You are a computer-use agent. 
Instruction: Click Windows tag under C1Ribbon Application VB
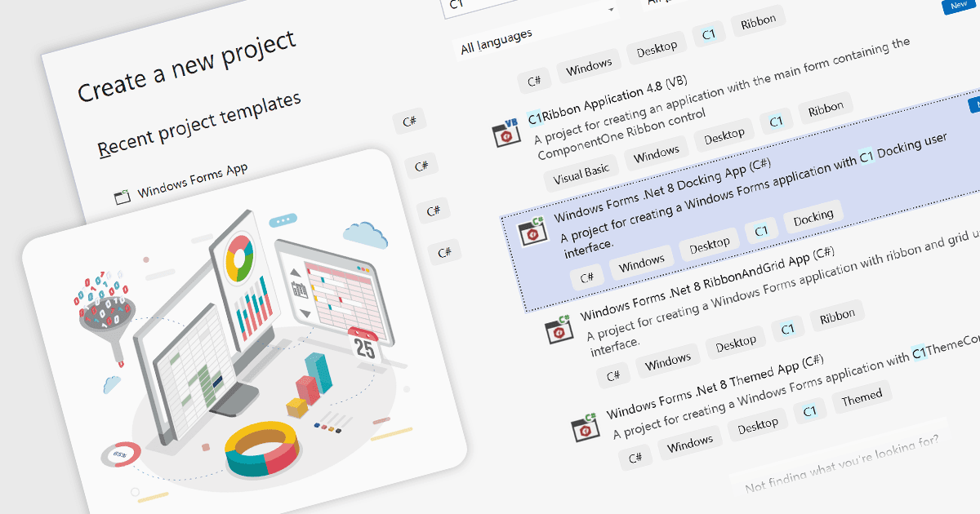(x=657, y=152)
